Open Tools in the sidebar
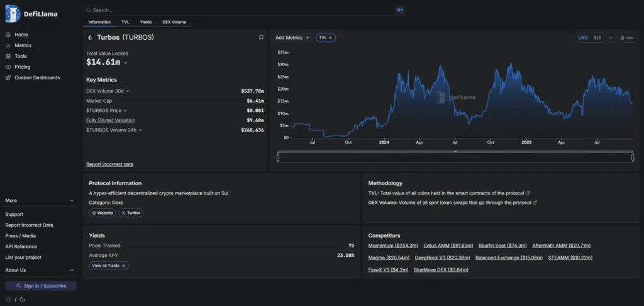Image resolution: width=644 pixels, height=306 pixels. (21, 56)
